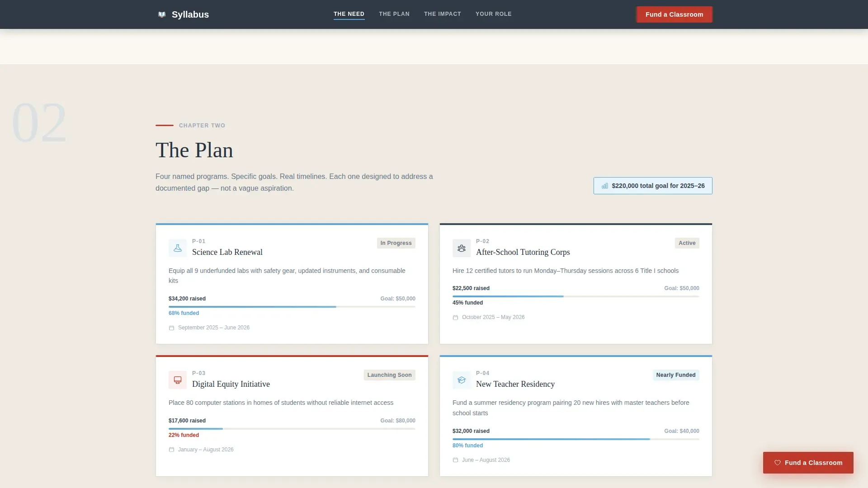Select the New Teacher Residency title

[515, 384]
